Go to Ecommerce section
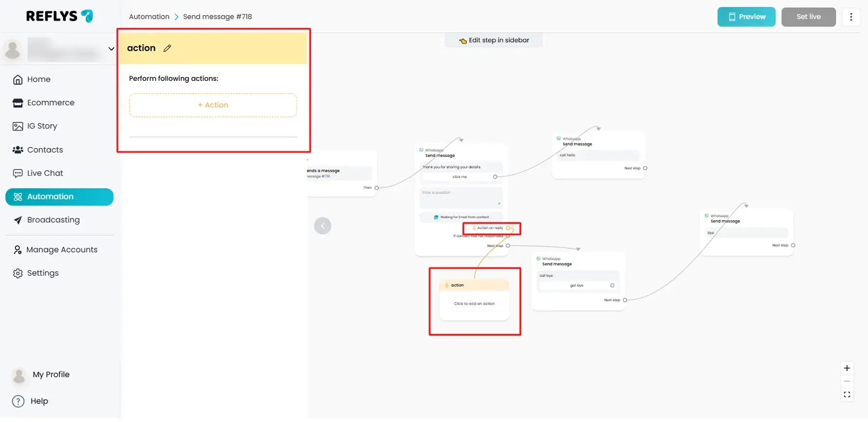This screenshot has height=422, width=868. point(51,103)
